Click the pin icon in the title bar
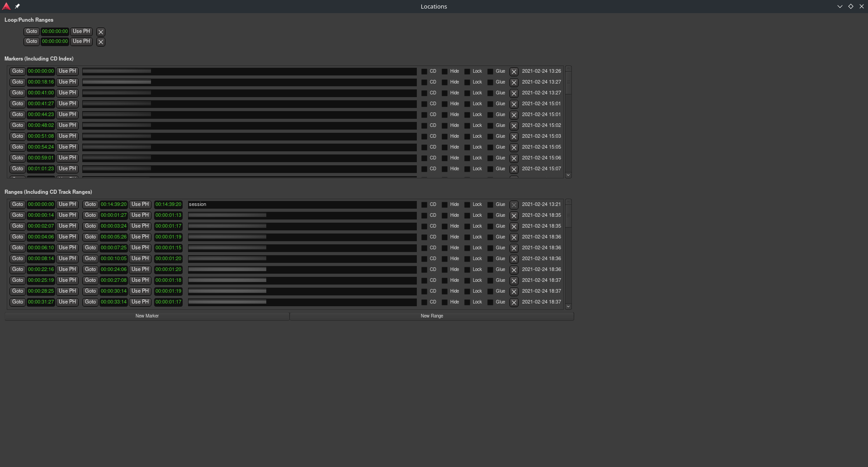868x467 pixels. [x=17, y=6]
